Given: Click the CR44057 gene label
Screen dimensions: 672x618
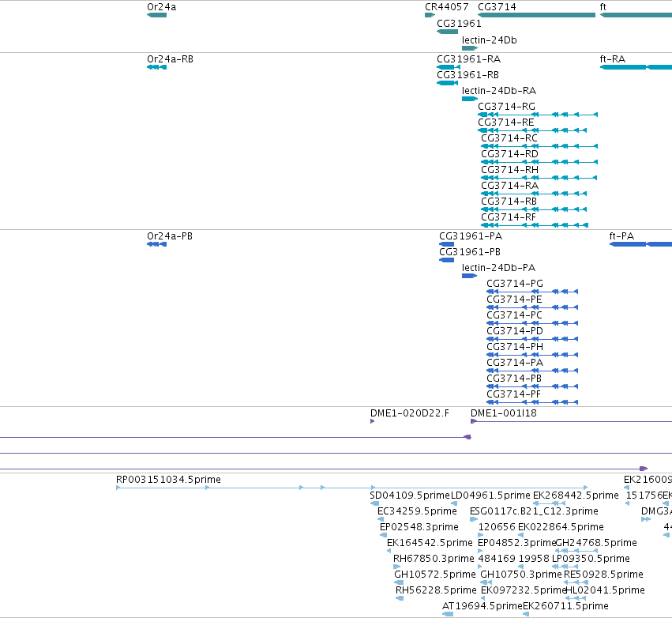Looking at the screenshot, I should point(447,7).
